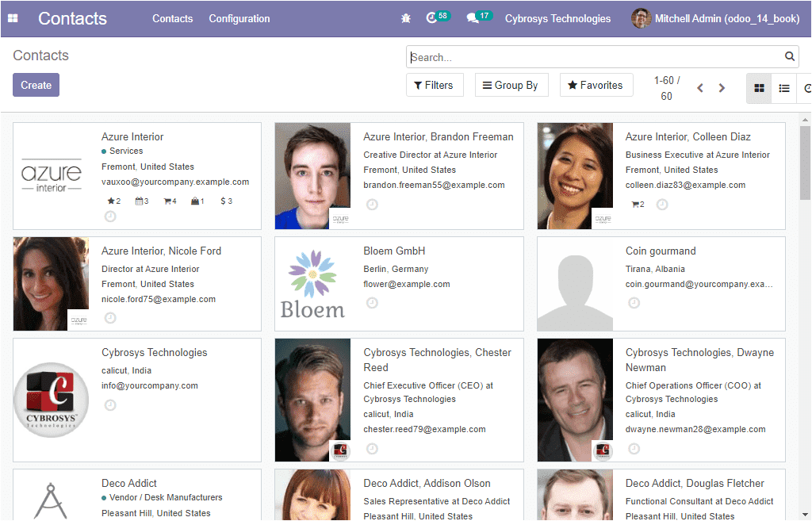Viewport: 812px width, 521px height.
Task: Go to next page of contacts
Action: tap(722, 88)
